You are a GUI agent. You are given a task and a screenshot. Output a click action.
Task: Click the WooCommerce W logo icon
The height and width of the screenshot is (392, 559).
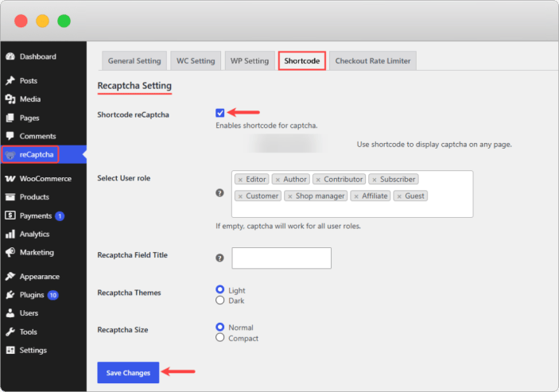point(10,179)
